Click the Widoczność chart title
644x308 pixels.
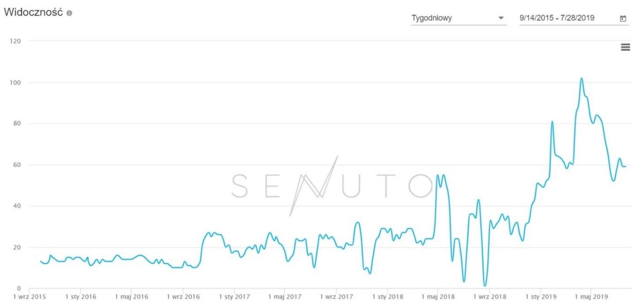[33, 13]
